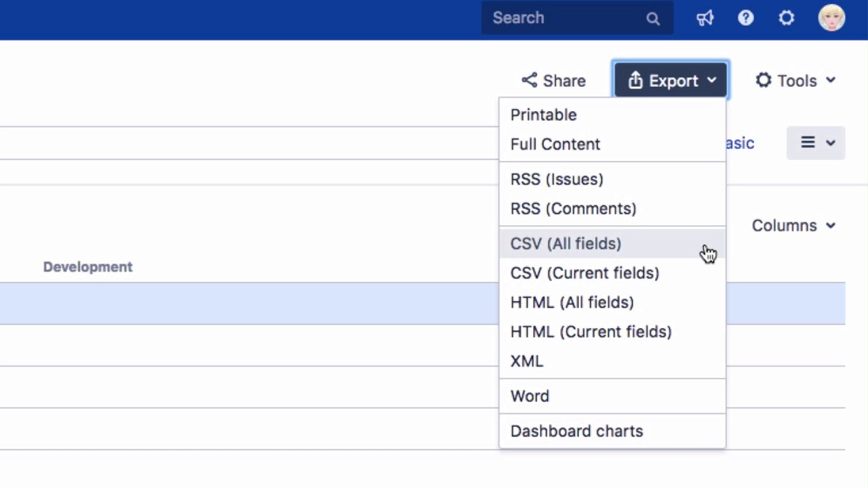
Task: Open the settings gear icon
Action: [x=787, y=18]
